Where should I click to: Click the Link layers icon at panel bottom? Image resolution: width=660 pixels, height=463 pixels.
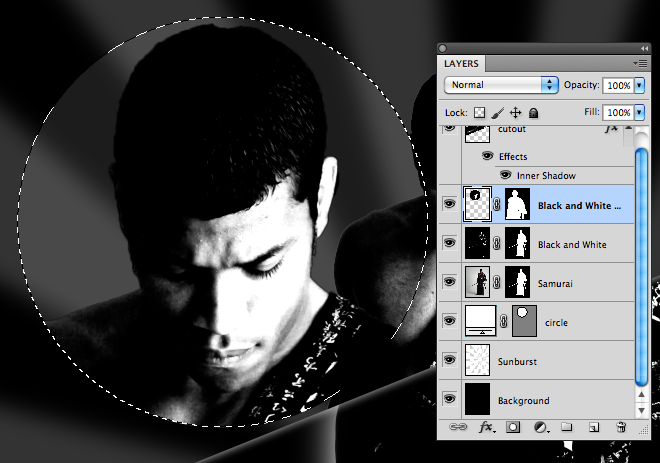pos(458,427)
